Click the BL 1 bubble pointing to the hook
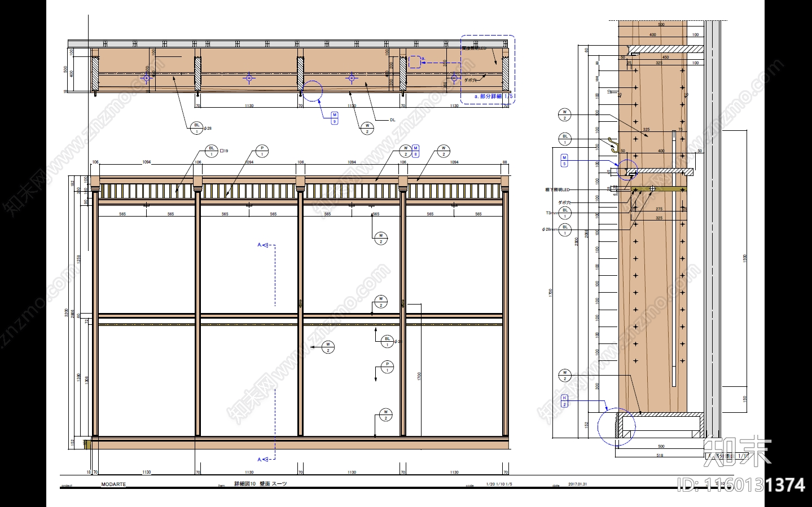The height and width of the screenshot is (507, 812). (x=565, y=138)
